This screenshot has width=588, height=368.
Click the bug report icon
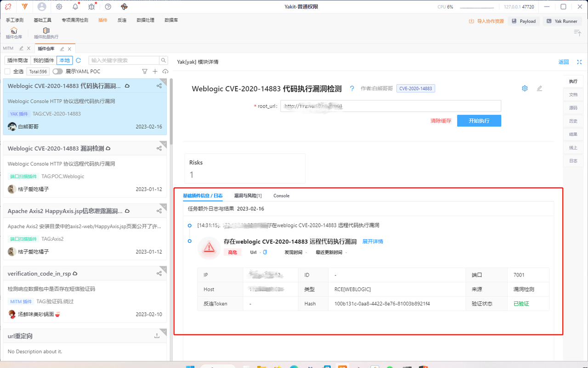click(91, 7)
